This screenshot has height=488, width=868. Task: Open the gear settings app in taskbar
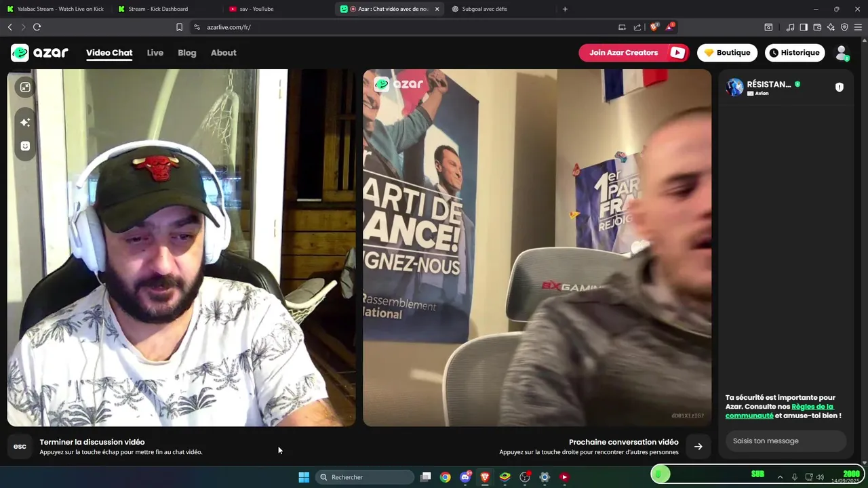(545, 477)
